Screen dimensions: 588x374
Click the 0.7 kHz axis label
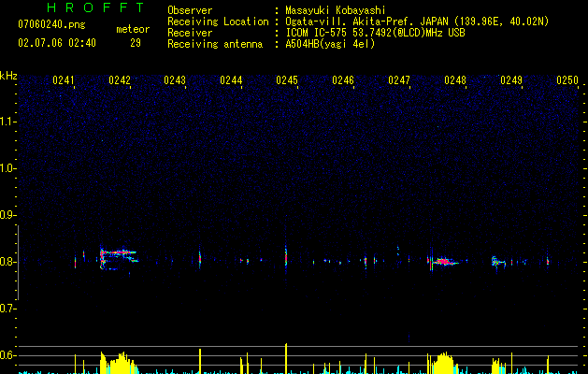point(7,309)
